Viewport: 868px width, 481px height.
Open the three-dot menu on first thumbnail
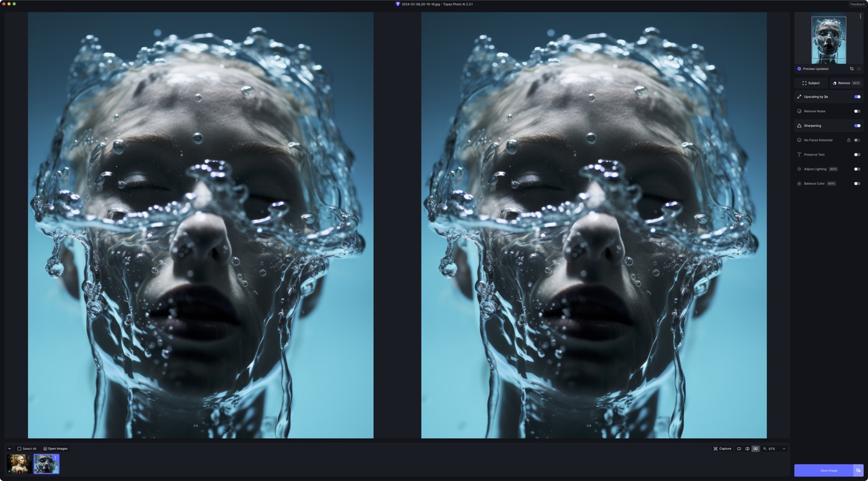point(28,458)
